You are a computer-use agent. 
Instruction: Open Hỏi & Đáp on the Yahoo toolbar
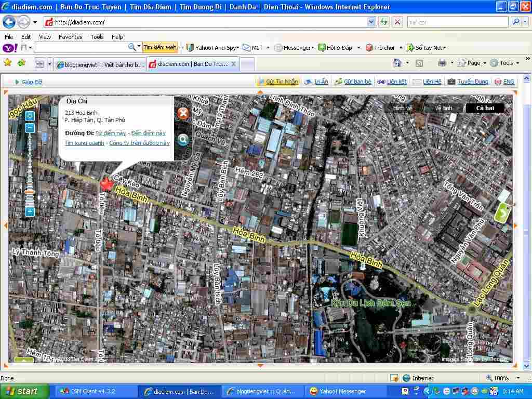point(335,48)
